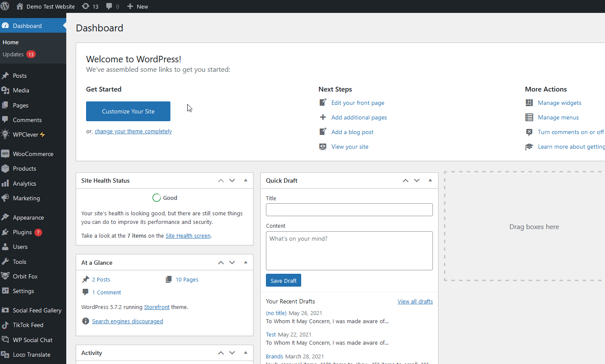Open the WooCommerce menu

[33, 154]
